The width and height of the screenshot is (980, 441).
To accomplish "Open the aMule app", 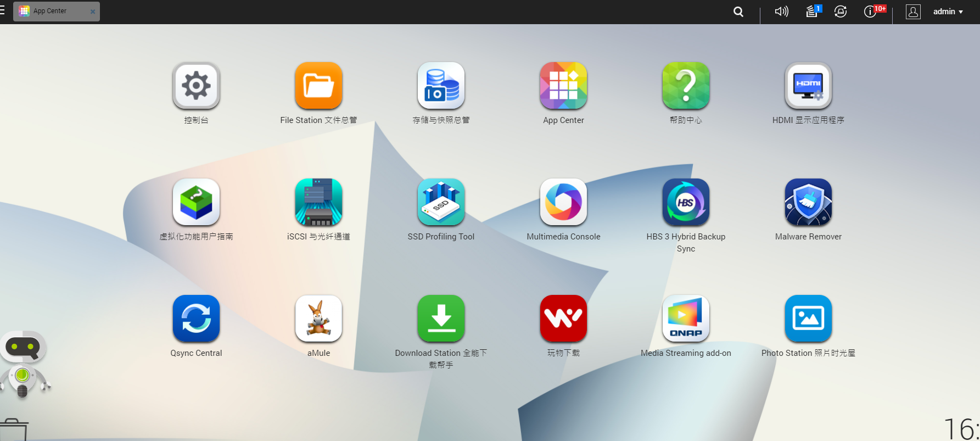I will click(318, 319).
